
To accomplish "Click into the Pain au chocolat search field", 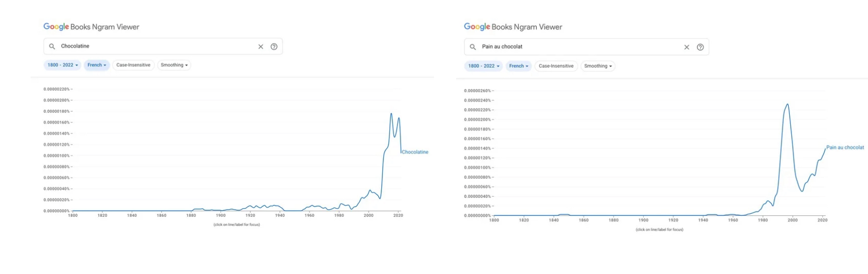I will (577, 47).
